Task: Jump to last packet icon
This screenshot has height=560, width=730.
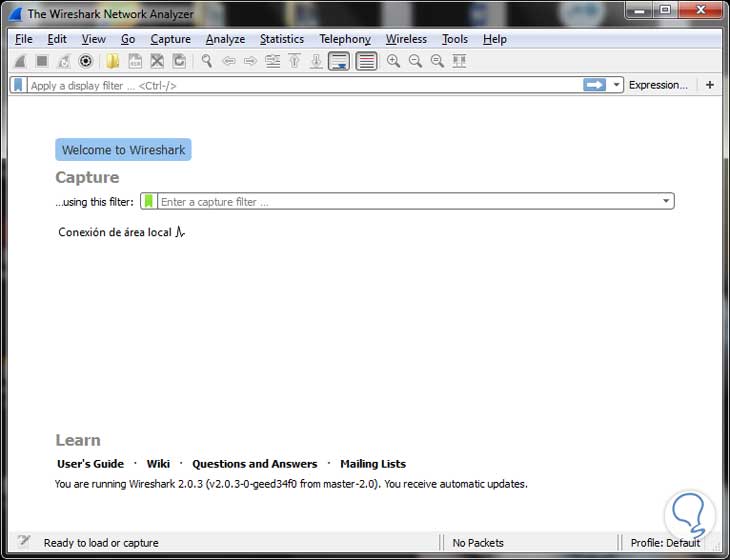Action: coord(316,61)
